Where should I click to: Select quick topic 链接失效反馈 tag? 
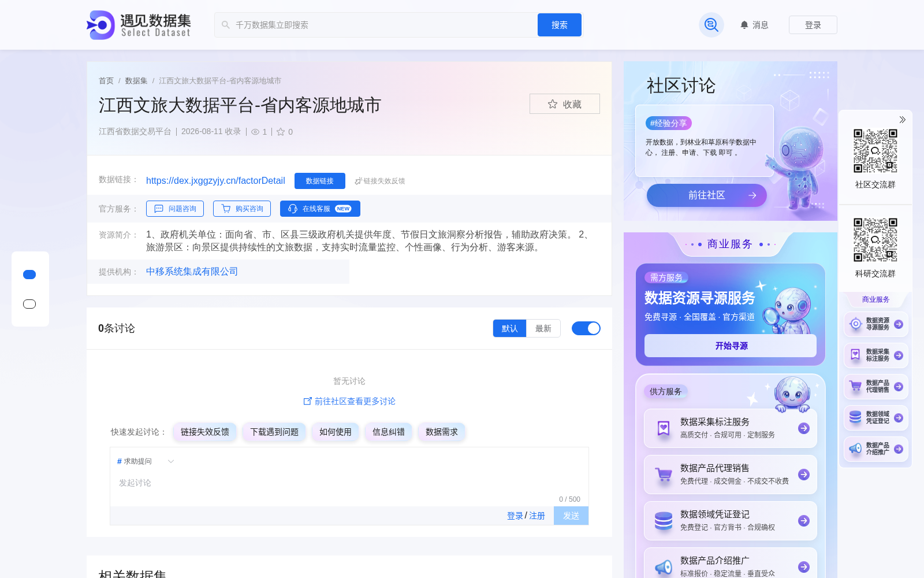coord(205,432)
